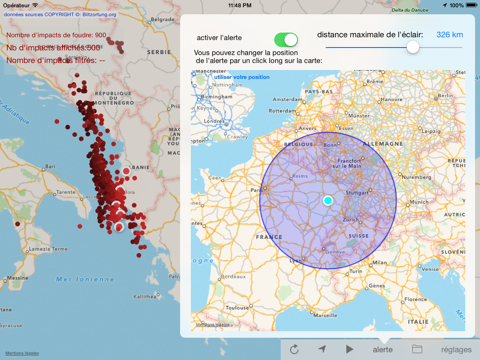Tap Belgrade label on lightning map
Image resolution: width=480 pixels, height=360 pixels.
pyautogui.click(x=162, y=19)
